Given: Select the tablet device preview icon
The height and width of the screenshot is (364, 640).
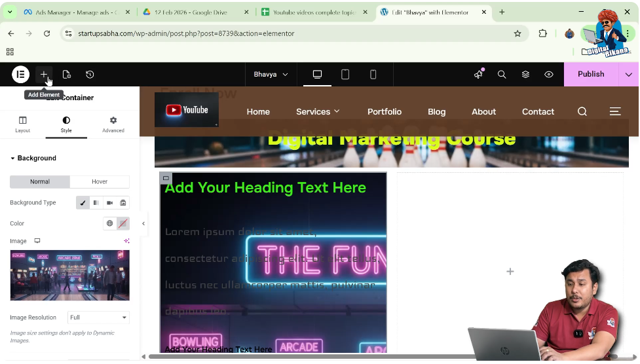Looking at the screenshot, I should click(x=345, y=74).
